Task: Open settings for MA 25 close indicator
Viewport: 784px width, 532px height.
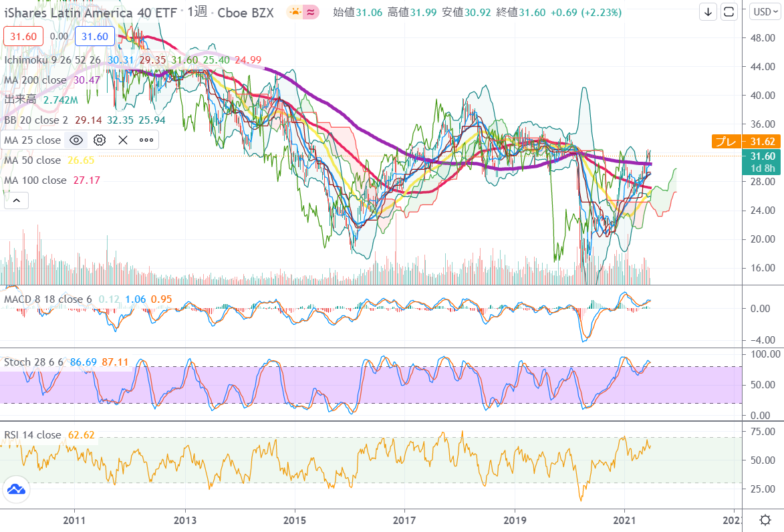Action: pos(100,140)
